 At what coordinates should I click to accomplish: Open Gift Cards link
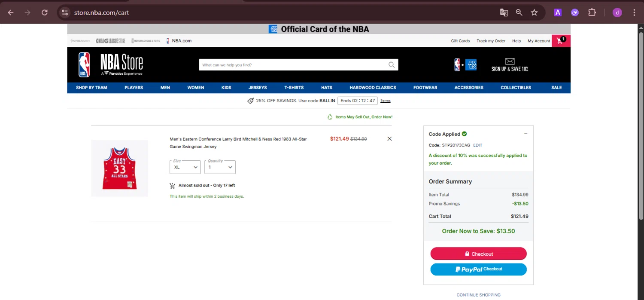pyautogui.click(x=460, y=41)
